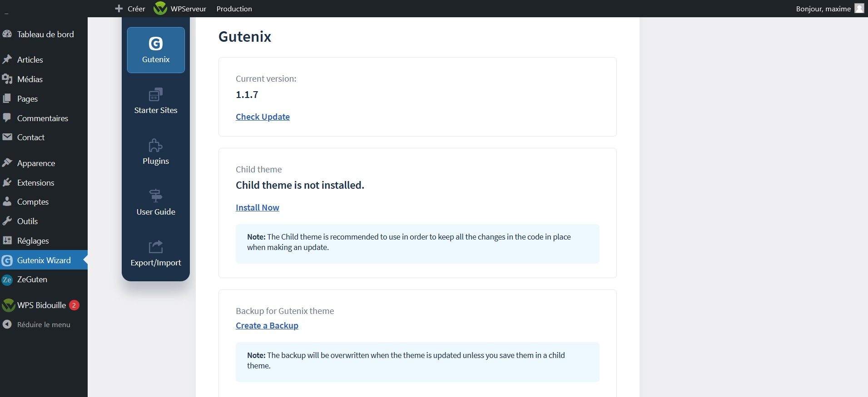
Task: Click the Plugins puzzle icon
Action: coord(156,145)
